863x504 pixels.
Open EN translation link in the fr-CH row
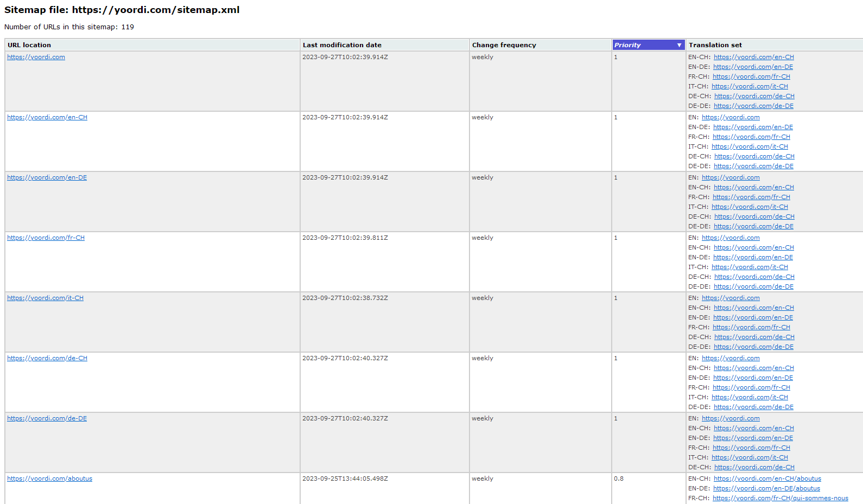pos(731,238)
